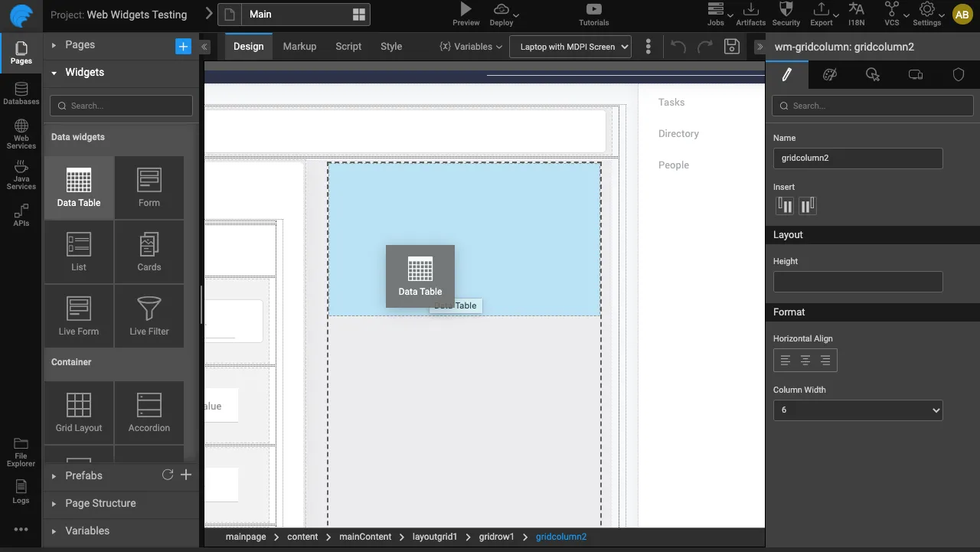Screen dimensions: 980x552
Task: Open the Styles palette properties tab
Action: click(x=829, y=74)
